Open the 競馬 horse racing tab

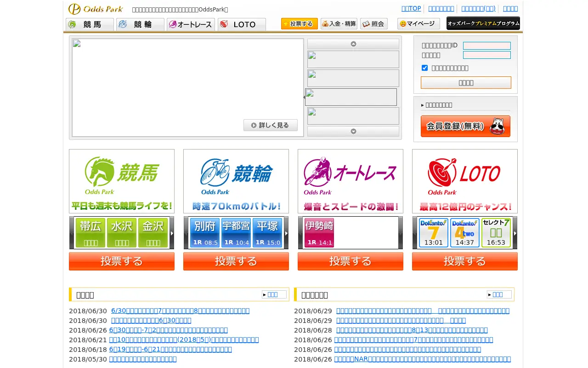[90, 24]
